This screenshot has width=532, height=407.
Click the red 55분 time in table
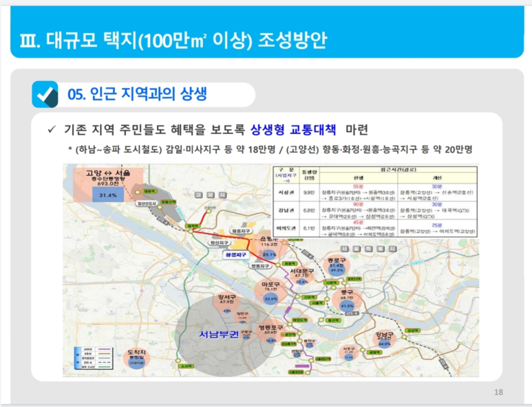point(358,186)
